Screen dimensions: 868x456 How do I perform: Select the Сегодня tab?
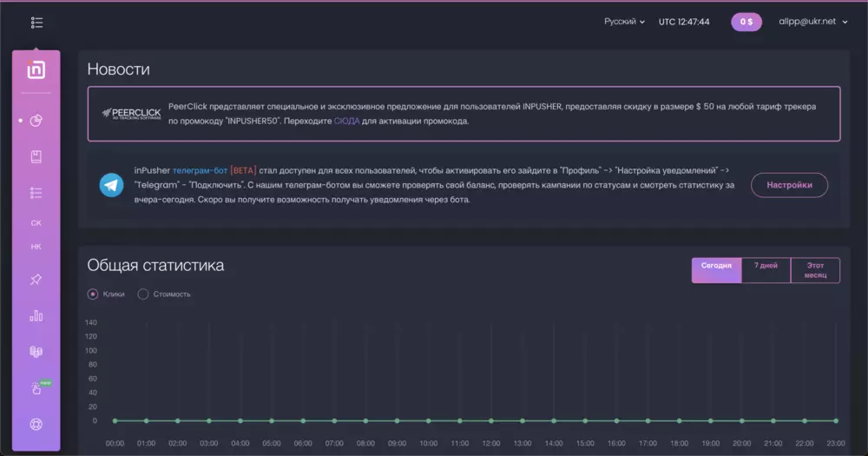(716, 270)
